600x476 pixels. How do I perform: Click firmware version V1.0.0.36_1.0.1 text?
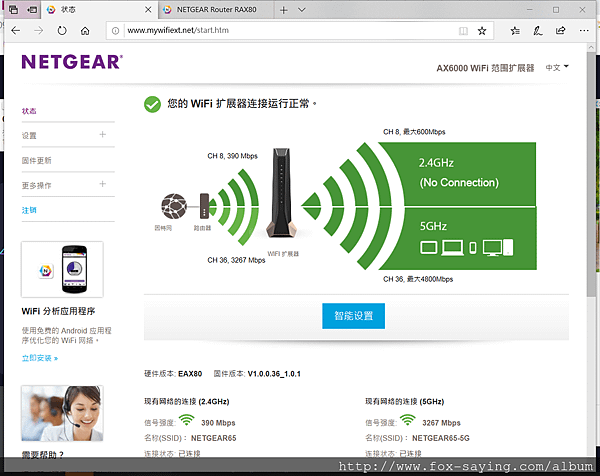click(274, 374)
